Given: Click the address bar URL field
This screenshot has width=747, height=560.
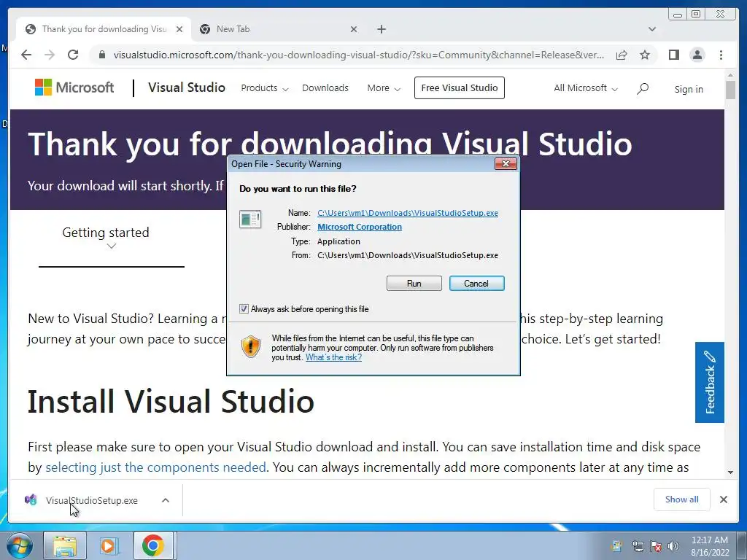Looking at the screenshot, I should point(359,55).
